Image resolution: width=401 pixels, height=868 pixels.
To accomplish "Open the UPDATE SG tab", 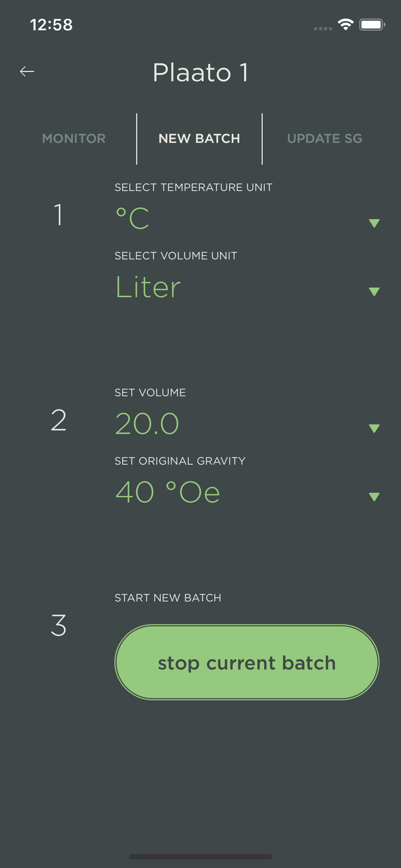I will tap(325, 139).
